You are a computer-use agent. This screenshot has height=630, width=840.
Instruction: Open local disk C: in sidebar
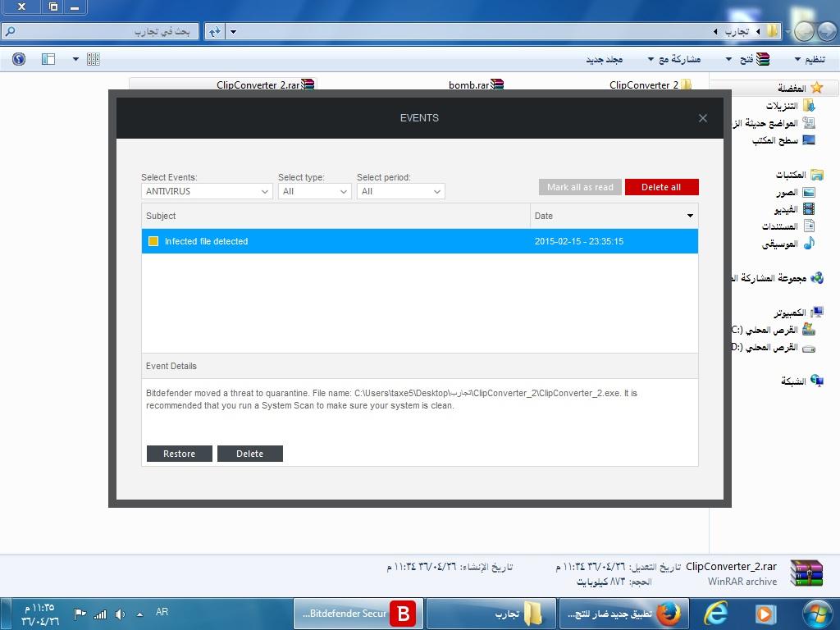pyautogui.click(x=774, y=330)
